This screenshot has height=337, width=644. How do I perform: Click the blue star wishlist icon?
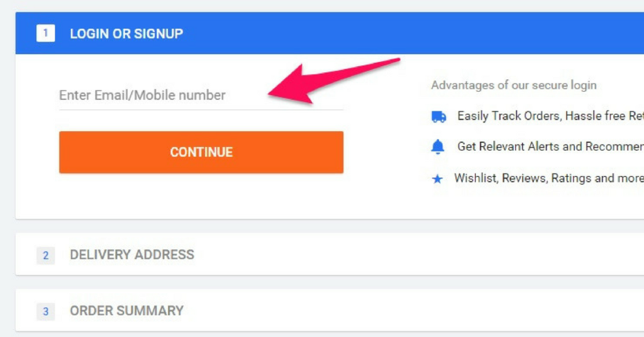[437, 179]
